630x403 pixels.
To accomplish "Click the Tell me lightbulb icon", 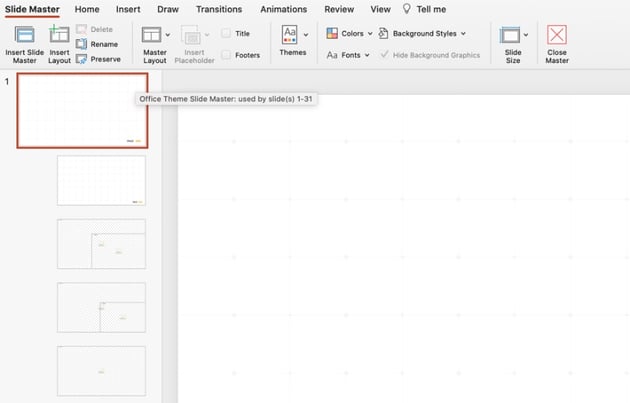I will (407, 9).
